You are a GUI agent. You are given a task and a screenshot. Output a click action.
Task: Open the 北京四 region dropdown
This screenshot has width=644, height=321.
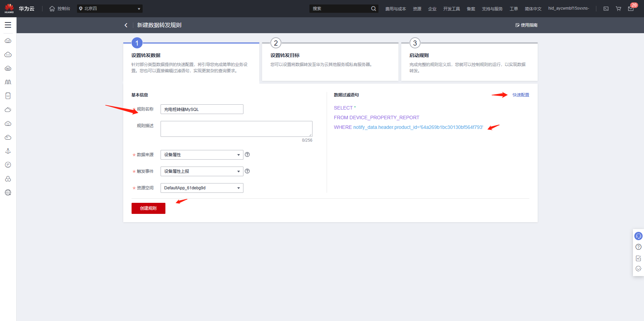pos(110,9)
